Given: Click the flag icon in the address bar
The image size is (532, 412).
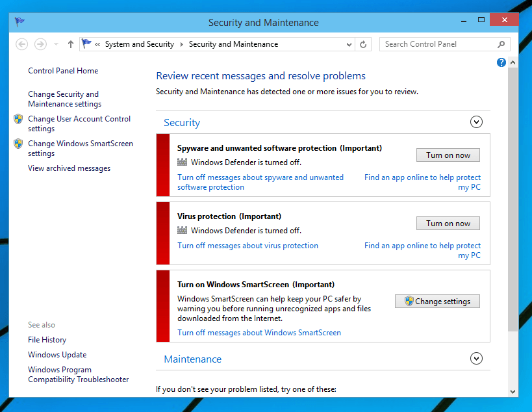Looking at the screenshot, I should 86,44.
